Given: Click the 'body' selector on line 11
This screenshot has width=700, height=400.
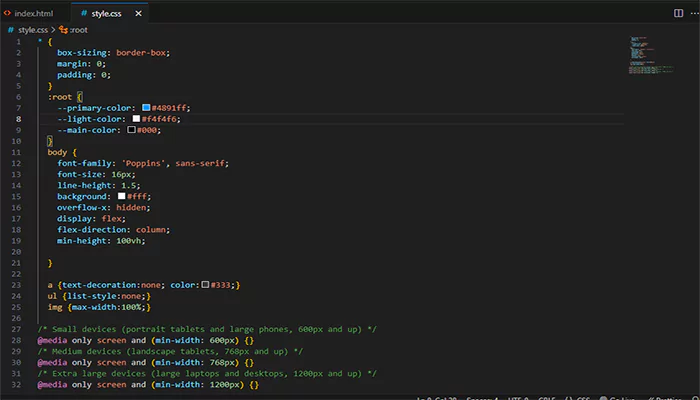Looking at the screenshot, I should pyautogui.click(x=57, y=152).
